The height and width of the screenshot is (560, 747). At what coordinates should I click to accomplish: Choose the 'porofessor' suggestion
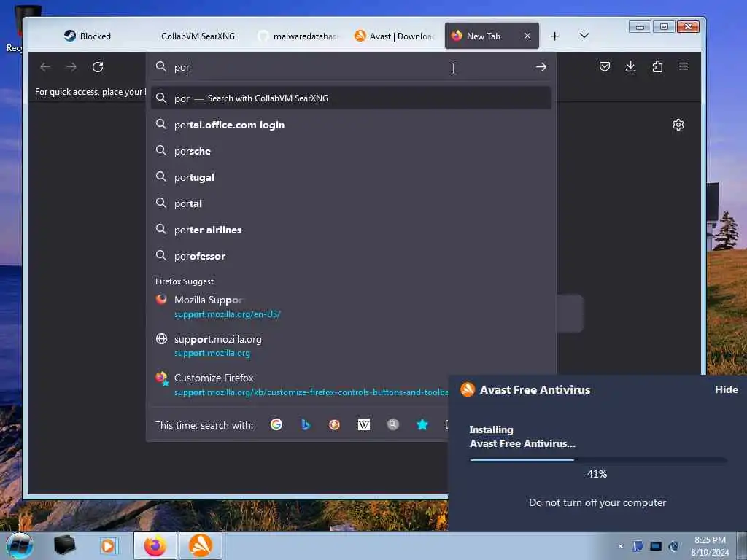coord(351,256)
